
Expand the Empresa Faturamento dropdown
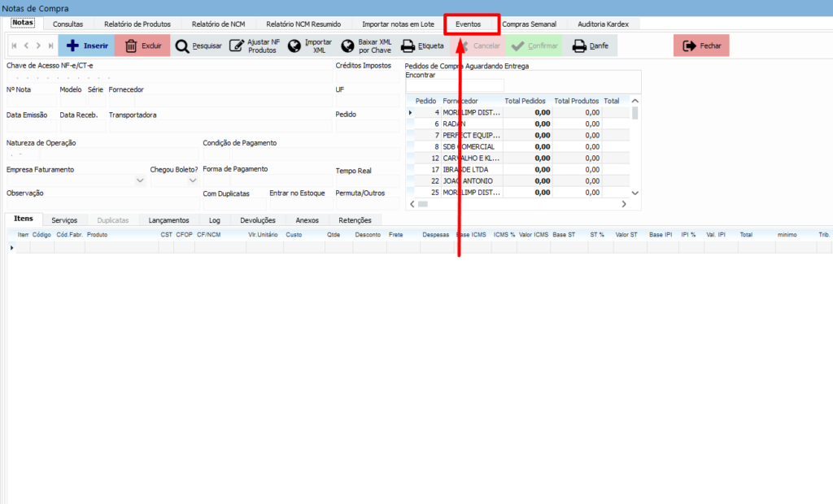[140, 180]
